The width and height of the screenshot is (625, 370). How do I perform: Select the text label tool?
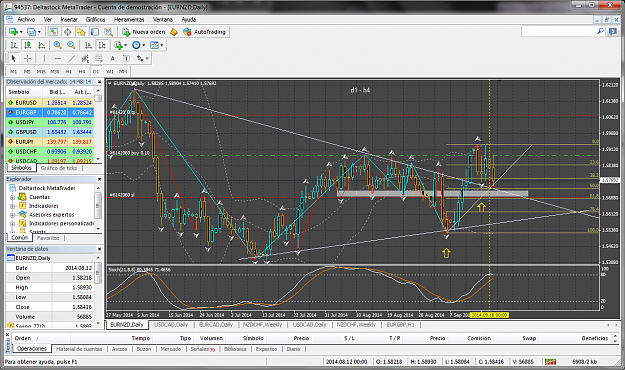click(x=126, y=58)
